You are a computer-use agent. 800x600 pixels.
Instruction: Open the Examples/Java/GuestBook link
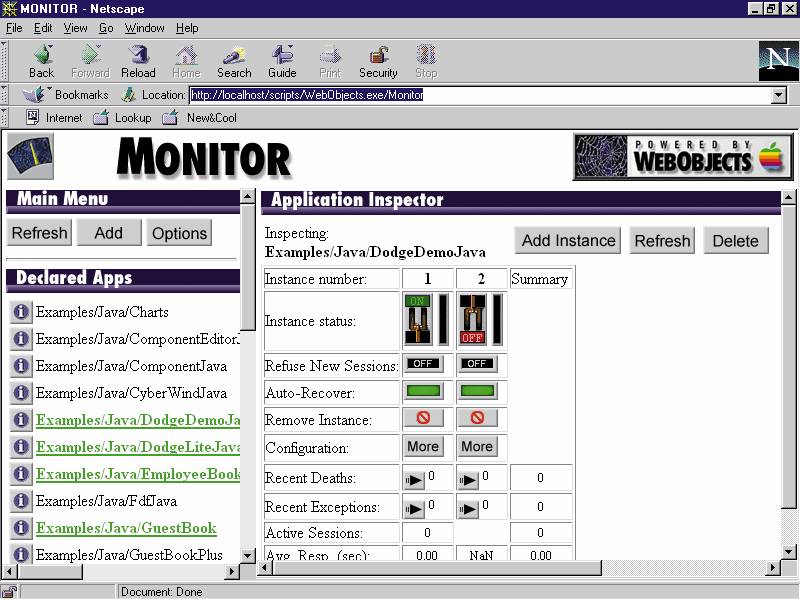pyautogui.click(x=126, y=528)
